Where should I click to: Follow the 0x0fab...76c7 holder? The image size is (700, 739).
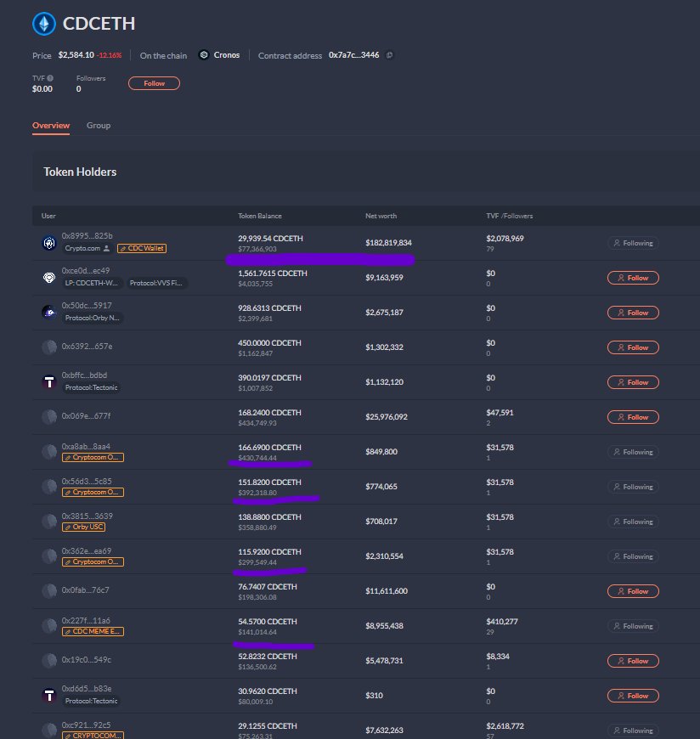pyautogui.click(x=632, y=591)
